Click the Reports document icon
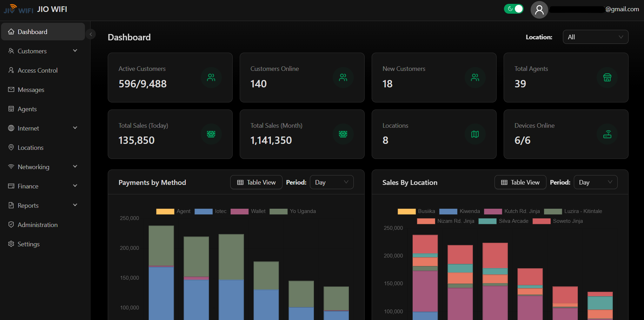This screenshot has width=644, height=320. [11, 205]
